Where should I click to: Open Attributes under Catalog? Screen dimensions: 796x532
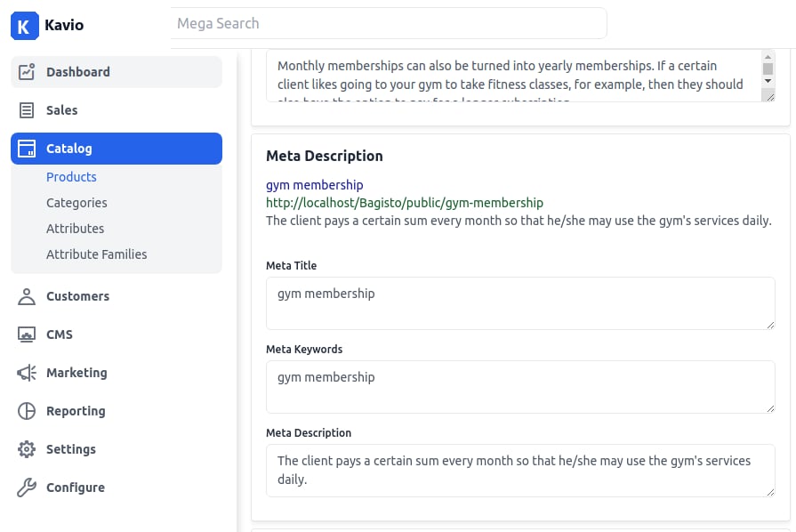[75, 229]
